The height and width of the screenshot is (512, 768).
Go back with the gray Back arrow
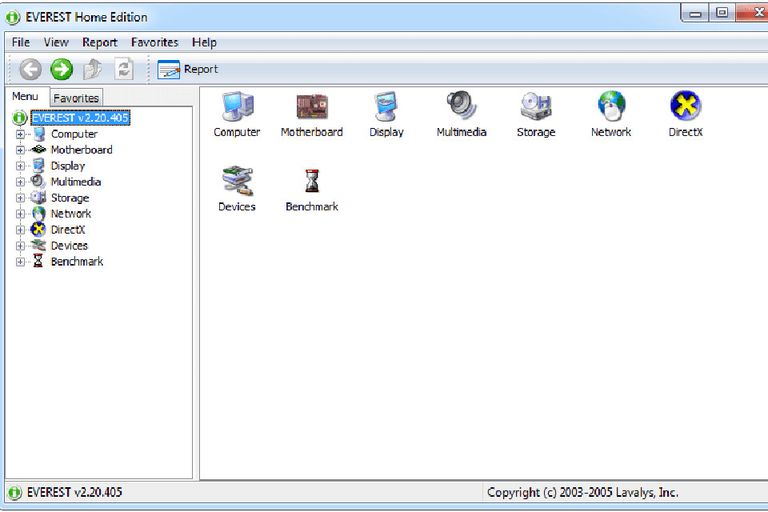(x=30, y=69)
